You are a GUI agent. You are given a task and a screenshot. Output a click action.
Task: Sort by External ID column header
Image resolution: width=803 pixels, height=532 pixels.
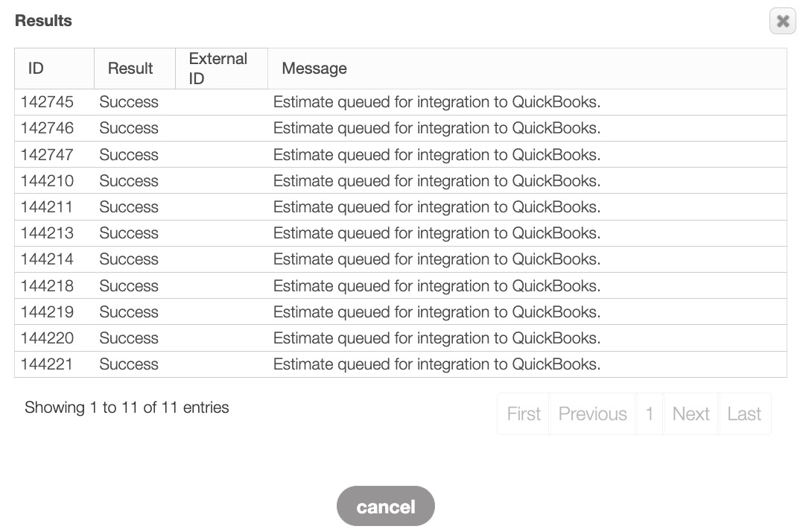[218, 69]
